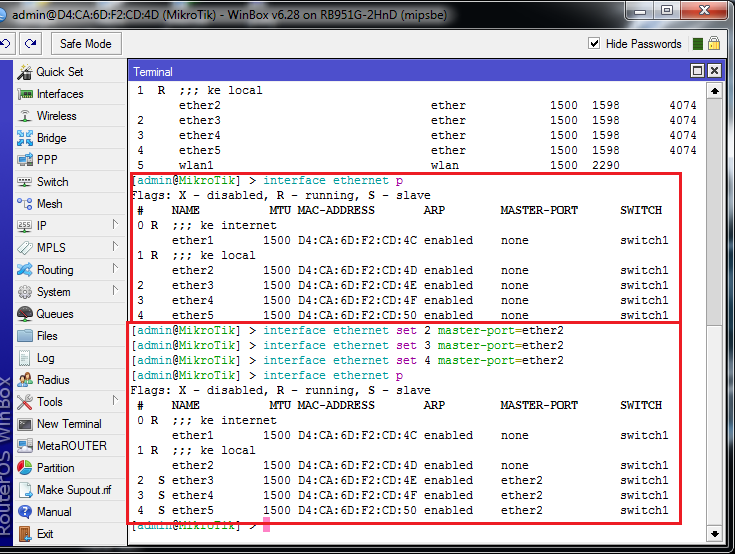Click the green CPU load indicator
Viewport: 735px width, 554px height.
click(x=698, y=44)
